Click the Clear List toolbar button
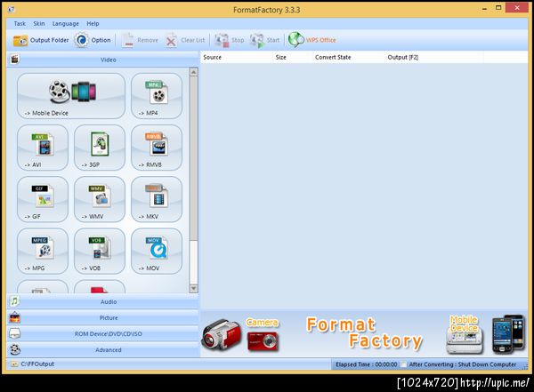Viewport: 534px width, 392px height. coord(185,41)
